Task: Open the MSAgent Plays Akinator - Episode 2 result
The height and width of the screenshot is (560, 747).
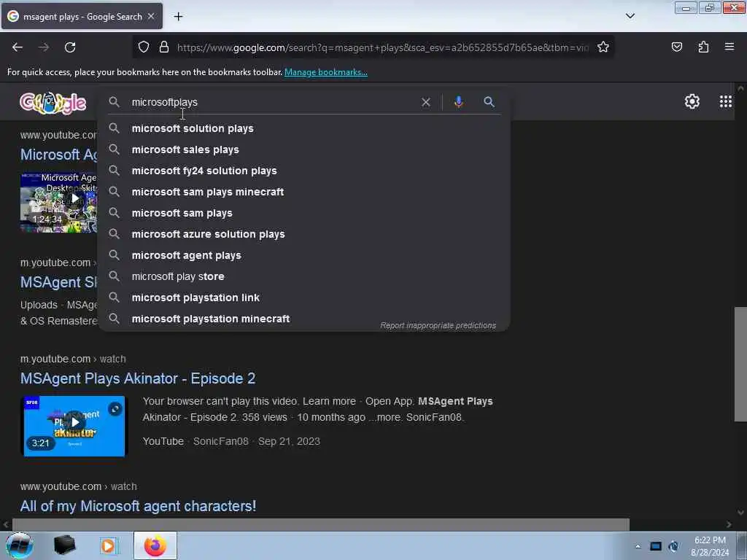Action: (138, 378)
